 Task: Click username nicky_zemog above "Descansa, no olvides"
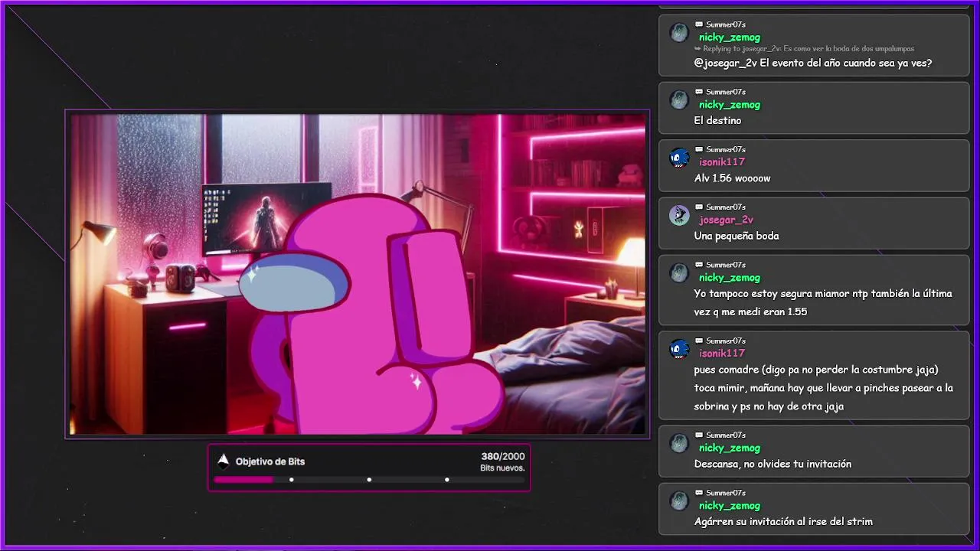[730, 448]
